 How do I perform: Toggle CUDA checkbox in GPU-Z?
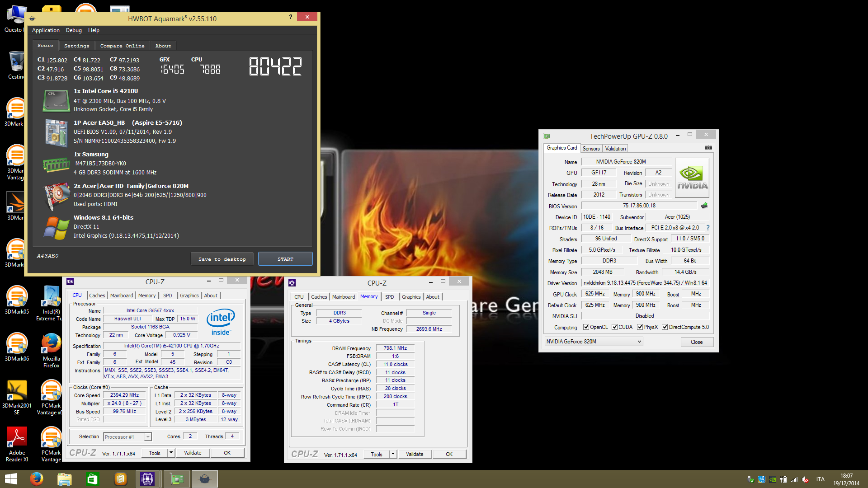pos(614,327)
